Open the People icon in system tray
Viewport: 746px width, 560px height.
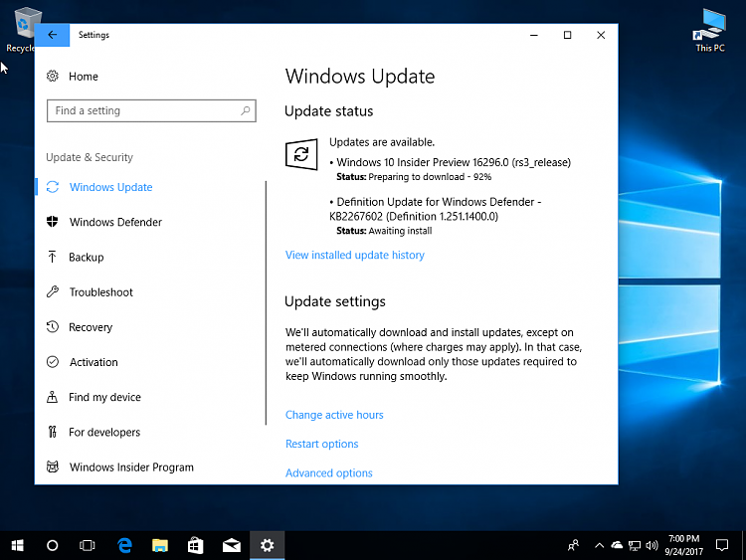(x=573, y=545)
